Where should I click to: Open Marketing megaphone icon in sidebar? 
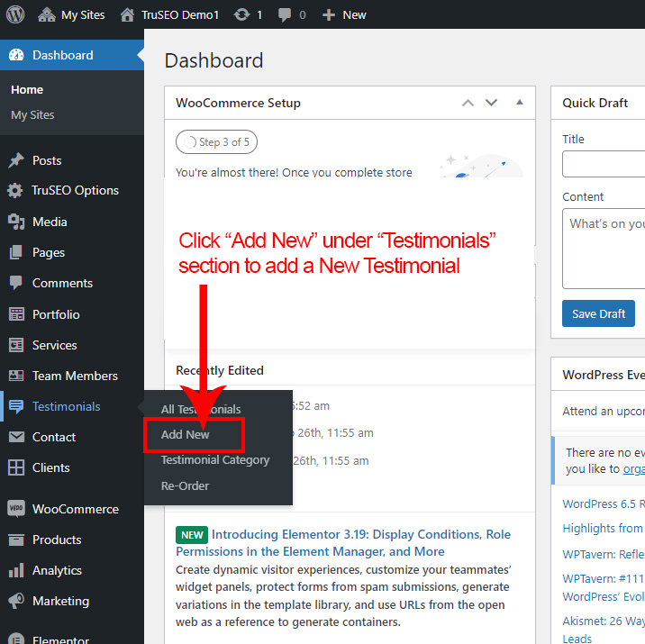click(16, 601)
